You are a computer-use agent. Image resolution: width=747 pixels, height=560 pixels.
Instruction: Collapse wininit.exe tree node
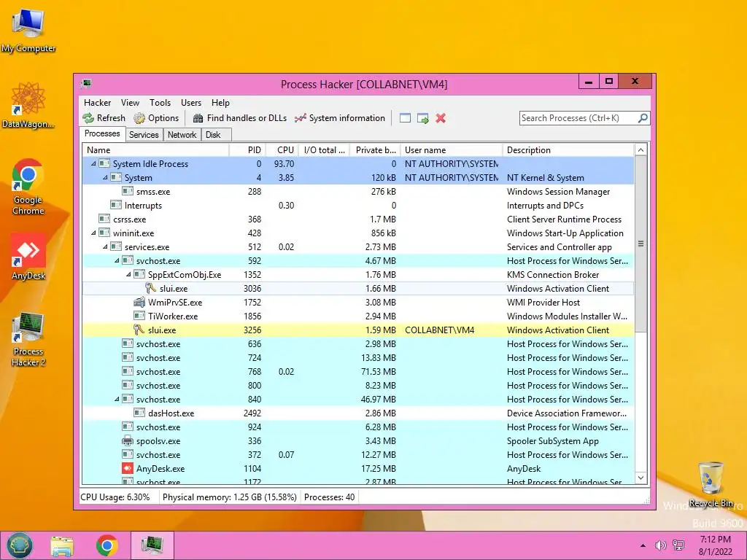pyautogui.click(x=93, y=233)
